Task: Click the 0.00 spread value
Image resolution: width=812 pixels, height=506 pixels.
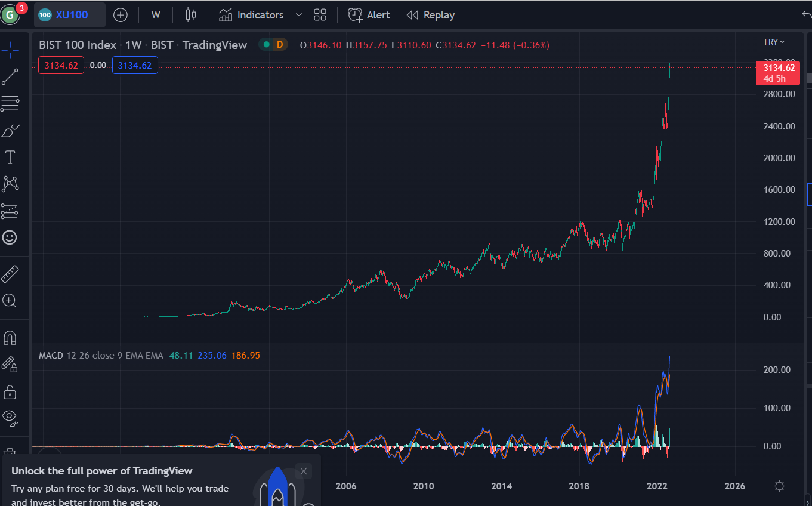Action: click(98, 66)
